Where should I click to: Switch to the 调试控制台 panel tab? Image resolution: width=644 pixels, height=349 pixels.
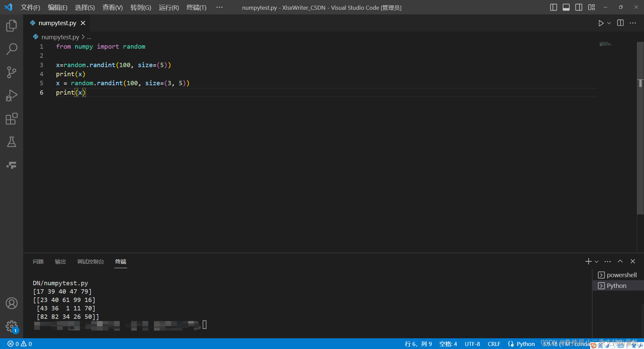91,261
